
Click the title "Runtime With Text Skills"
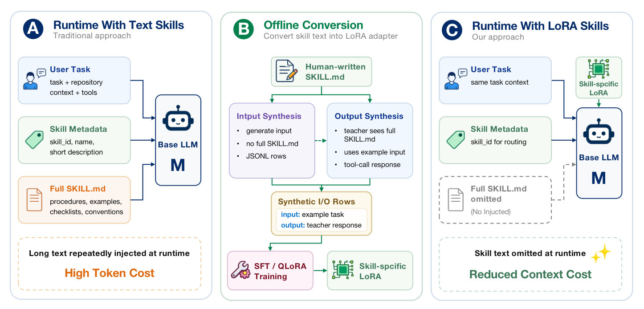pyautogui.click(x=118, y=25)
